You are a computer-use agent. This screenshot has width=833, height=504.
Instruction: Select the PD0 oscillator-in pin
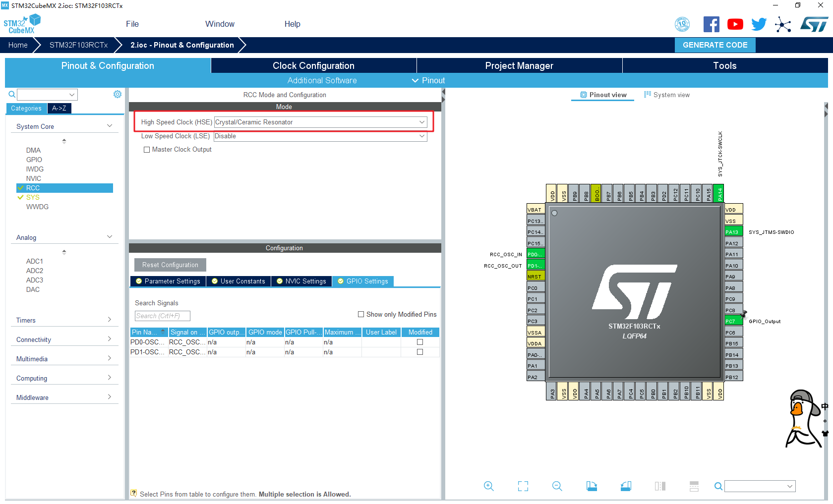[535, 254]
